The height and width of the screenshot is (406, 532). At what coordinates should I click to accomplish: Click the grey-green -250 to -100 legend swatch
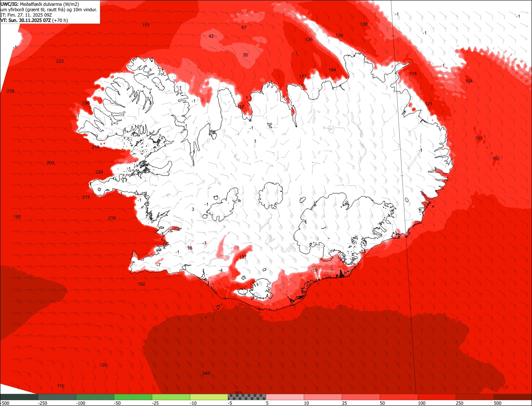pyautogui.click(x=57, y=397)
